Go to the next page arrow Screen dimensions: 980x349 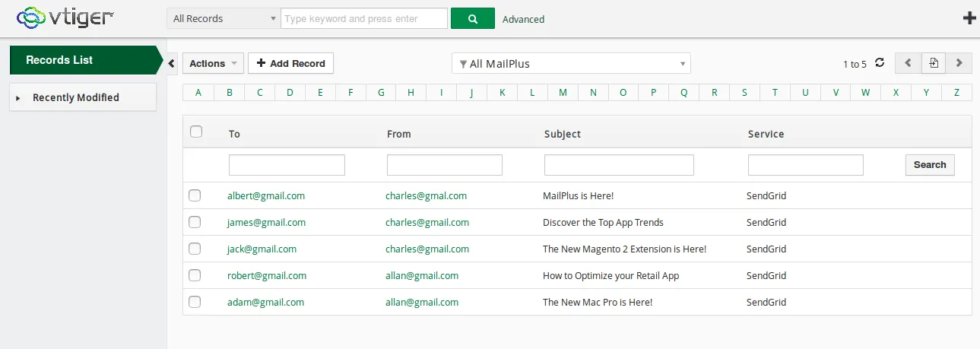click(x=959, y=63)
